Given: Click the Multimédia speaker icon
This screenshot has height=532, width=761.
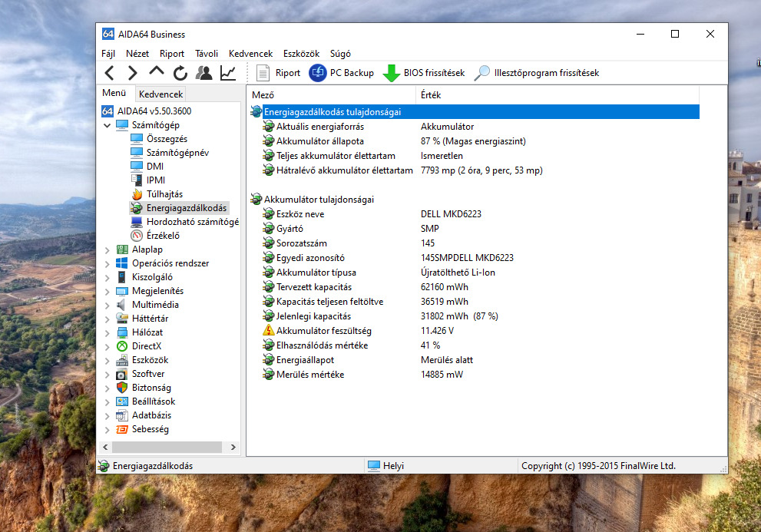Looking at the screenshot, I should click(122, 305).
